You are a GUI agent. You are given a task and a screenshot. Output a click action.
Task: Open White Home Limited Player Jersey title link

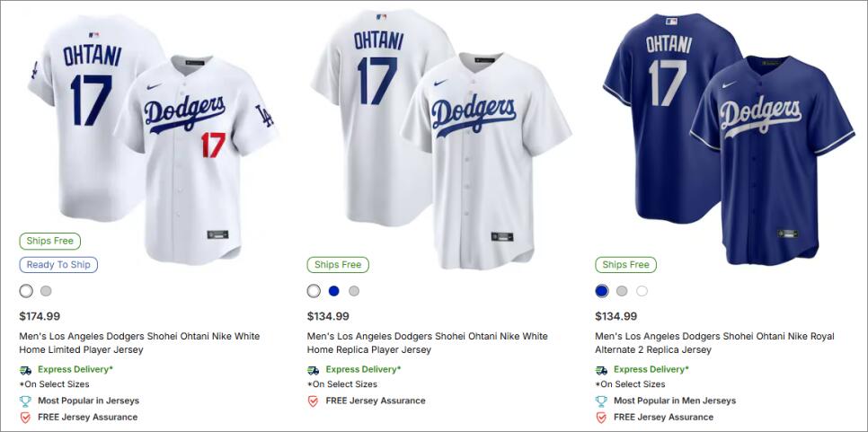(x=139, y=342)
